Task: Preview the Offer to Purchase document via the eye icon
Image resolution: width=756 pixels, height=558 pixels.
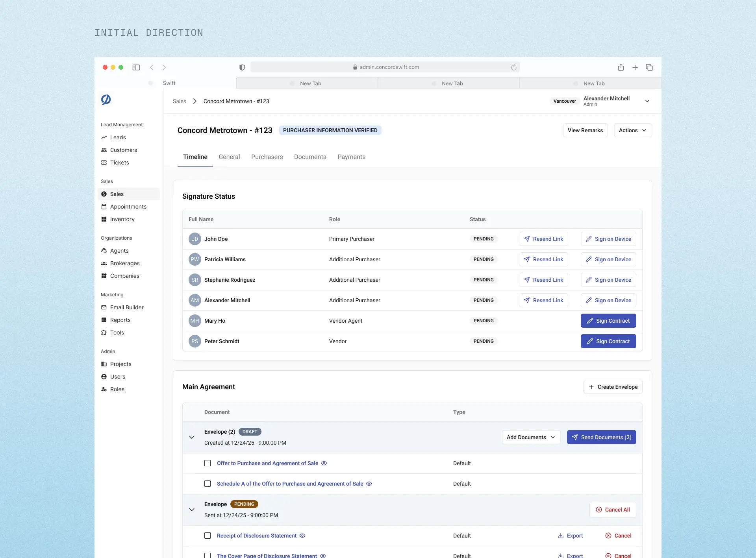Action: [x=324, y=463]
